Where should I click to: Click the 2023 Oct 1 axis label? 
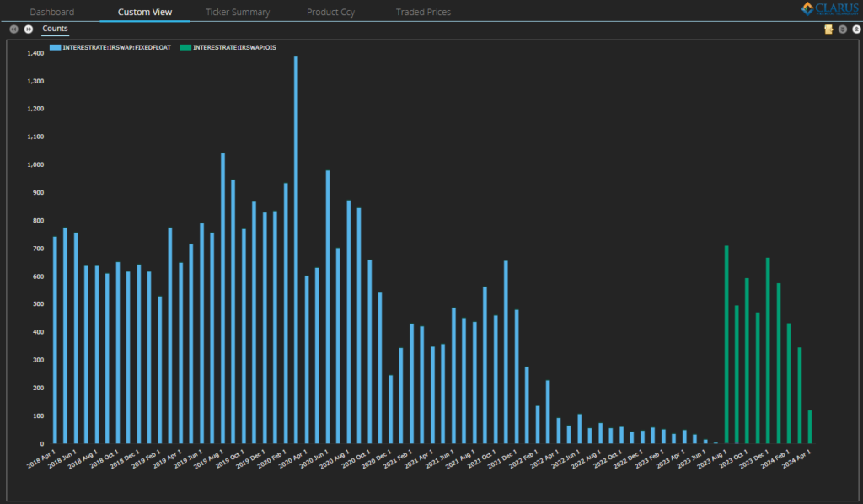[734, 458]
